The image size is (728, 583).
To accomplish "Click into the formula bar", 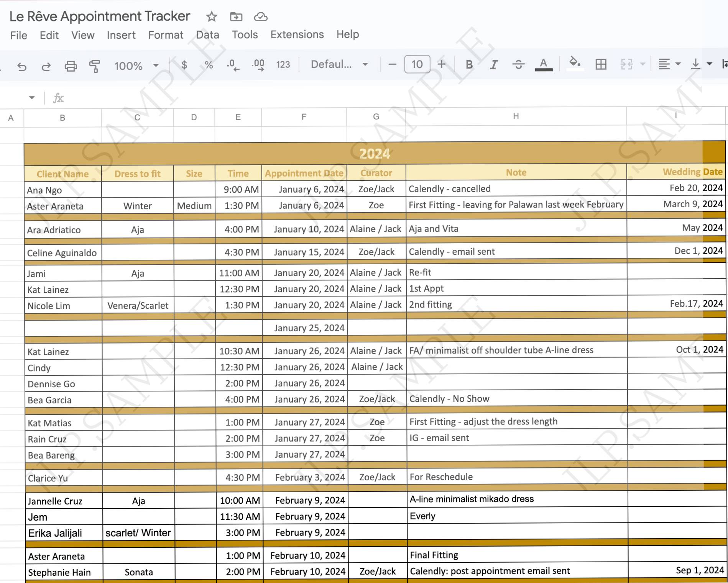I will pos(395,98).
